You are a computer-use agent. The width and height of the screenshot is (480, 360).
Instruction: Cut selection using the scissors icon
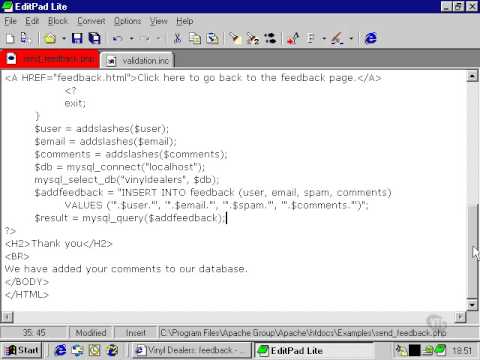tap(177, 39)
